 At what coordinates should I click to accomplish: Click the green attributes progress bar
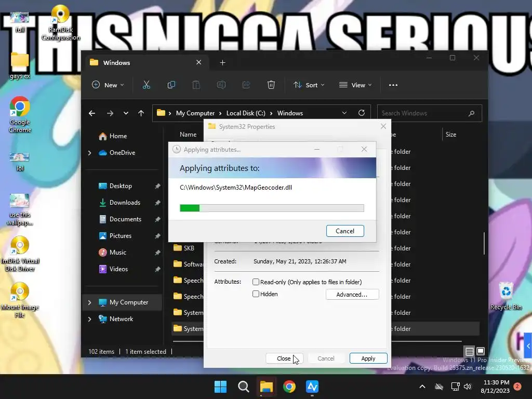(x=272, y=208)
